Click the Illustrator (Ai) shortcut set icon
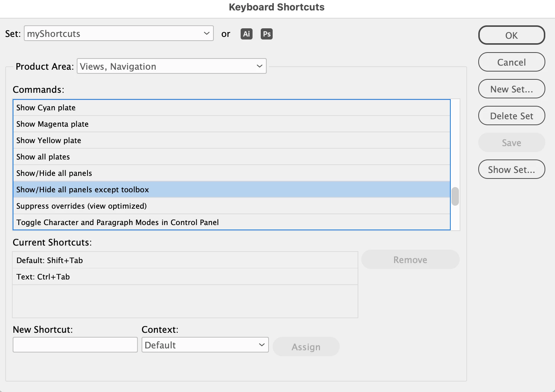This screenshot has width=555, height=392. click(246, 34)
